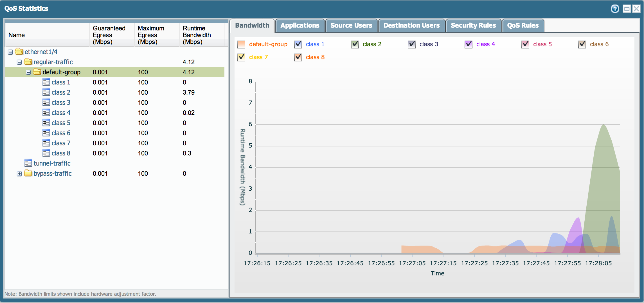Click the bypass-traffic folder icon
This screenshot has width=644, height=303.
[28, 173]
